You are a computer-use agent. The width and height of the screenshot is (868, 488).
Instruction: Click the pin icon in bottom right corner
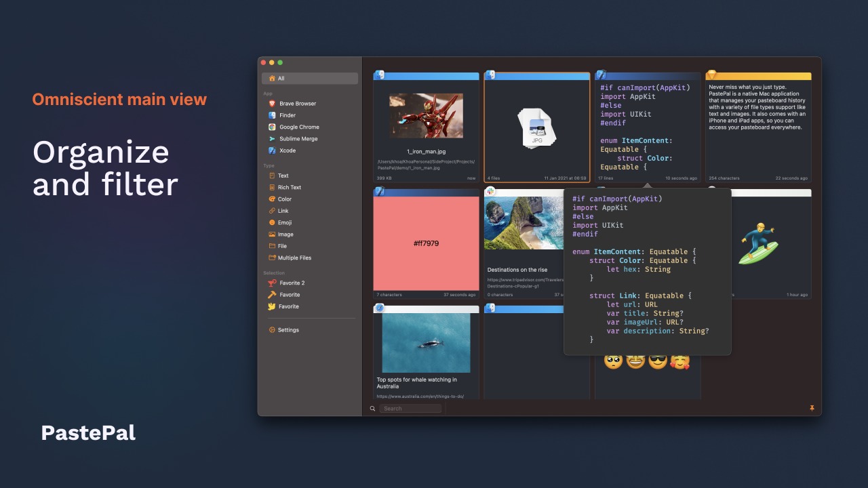pos(812,408)
